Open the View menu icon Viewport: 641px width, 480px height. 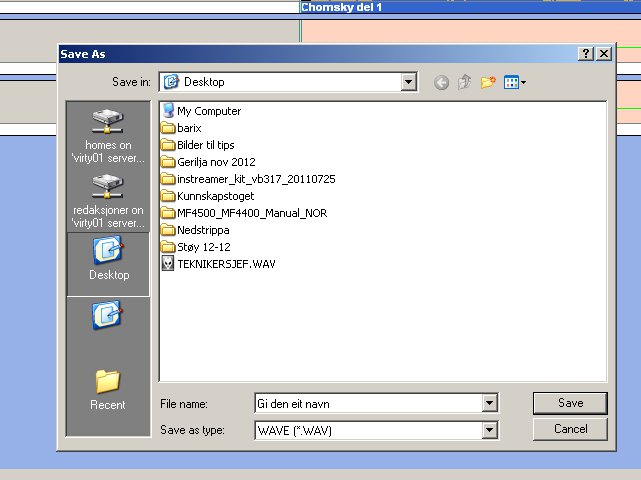[x=515, y=82]
